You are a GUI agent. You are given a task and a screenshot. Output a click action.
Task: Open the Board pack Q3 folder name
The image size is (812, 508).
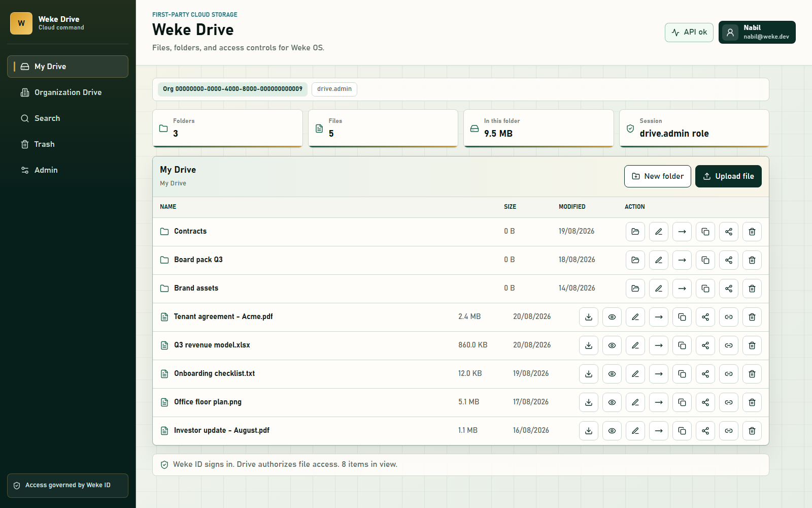(198, 260)
